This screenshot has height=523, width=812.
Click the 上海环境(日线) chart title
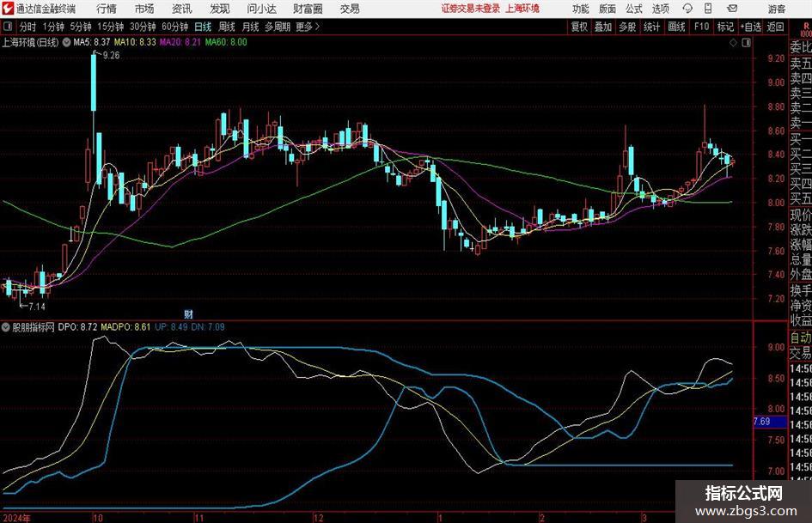coord(31,42)
